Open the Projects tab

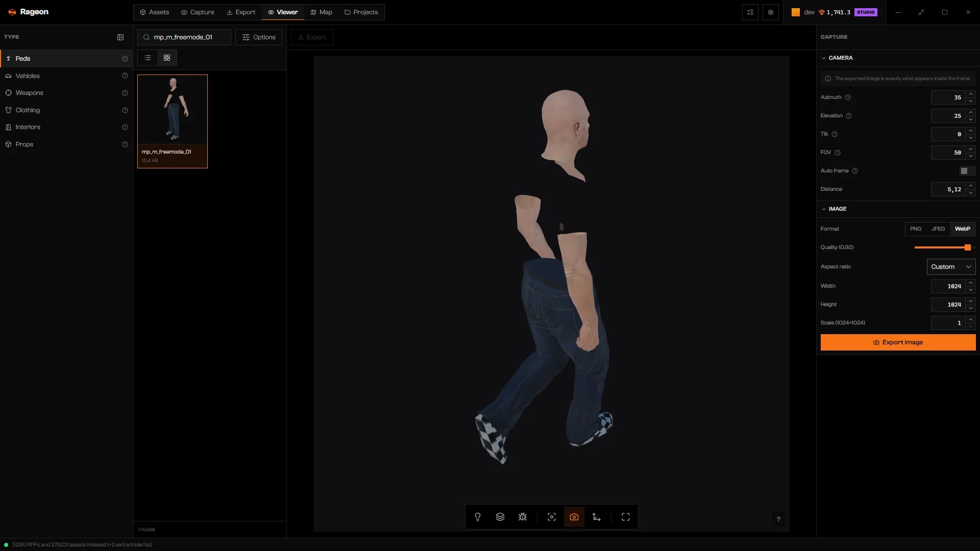point(361,12)
